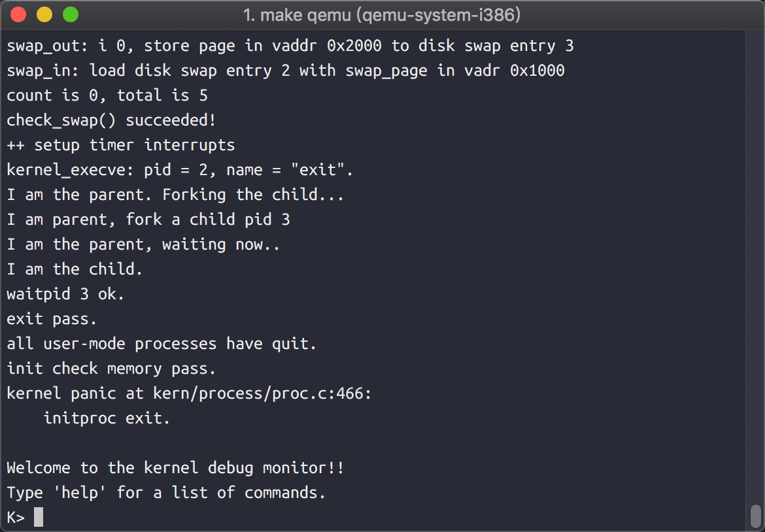This screenshot has width=765, height=532.
Task: Click the "exit pass." output line
Action: point(52,319)
